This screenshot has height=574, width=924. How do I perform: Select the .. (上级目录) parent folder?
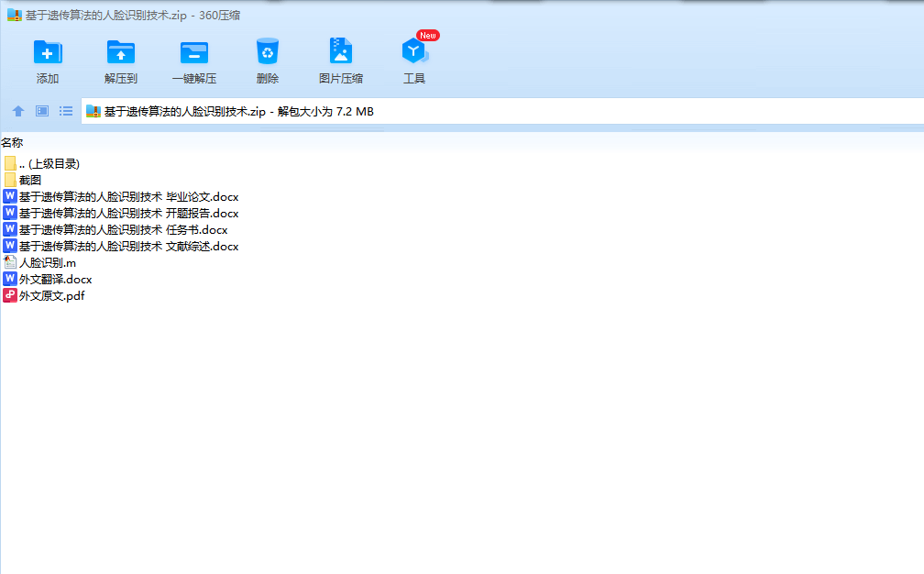tap(42, 164)
